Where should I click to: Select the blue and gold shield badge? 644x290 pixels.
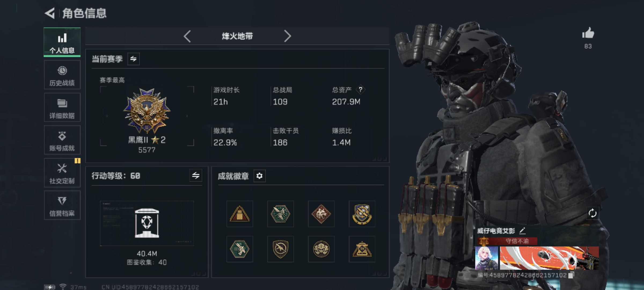coord(362,214)
